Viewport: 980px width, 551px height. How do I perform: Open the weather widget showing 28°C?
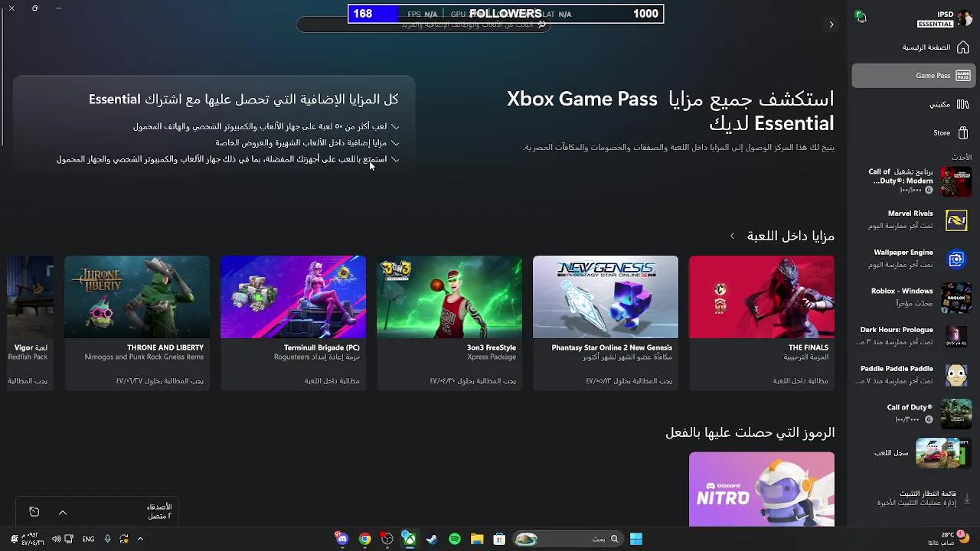point(949,539)
